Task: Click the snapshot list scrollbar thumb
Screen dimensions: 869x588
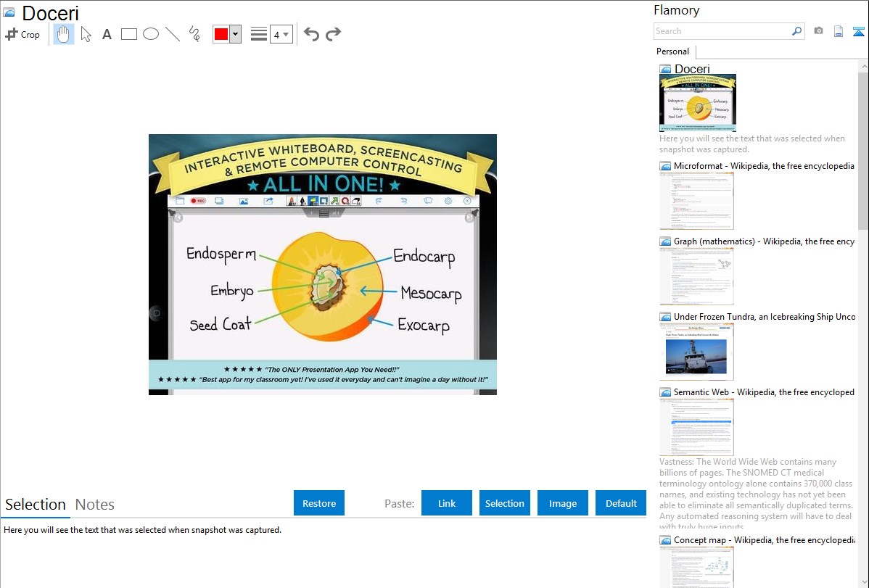Action: [863, 149]
